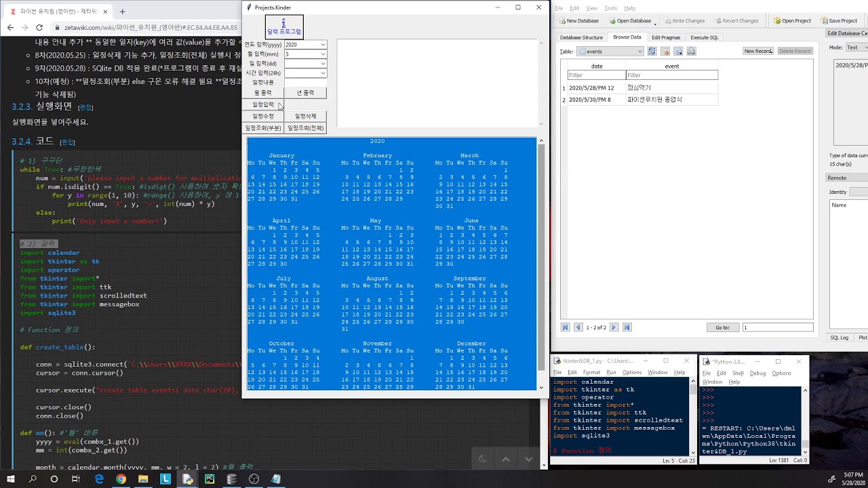
Task: Go to previous records page arrow
Action: coord(578,327)
